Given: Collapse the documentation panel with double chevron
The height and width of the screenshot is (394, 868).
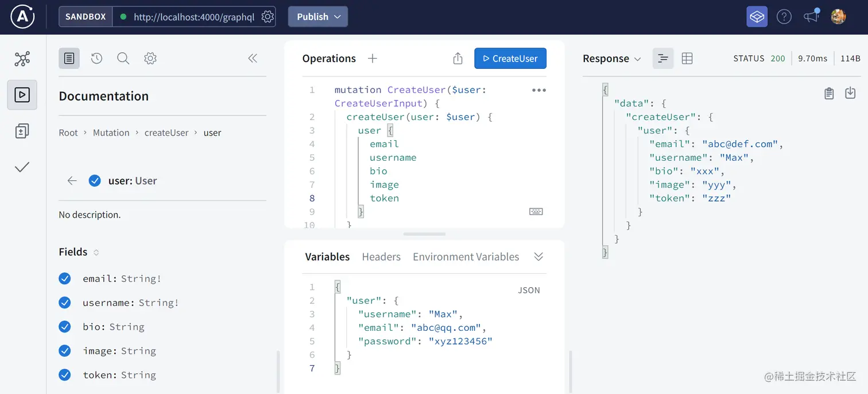Looking at the screenshot, I should (253, 58).
